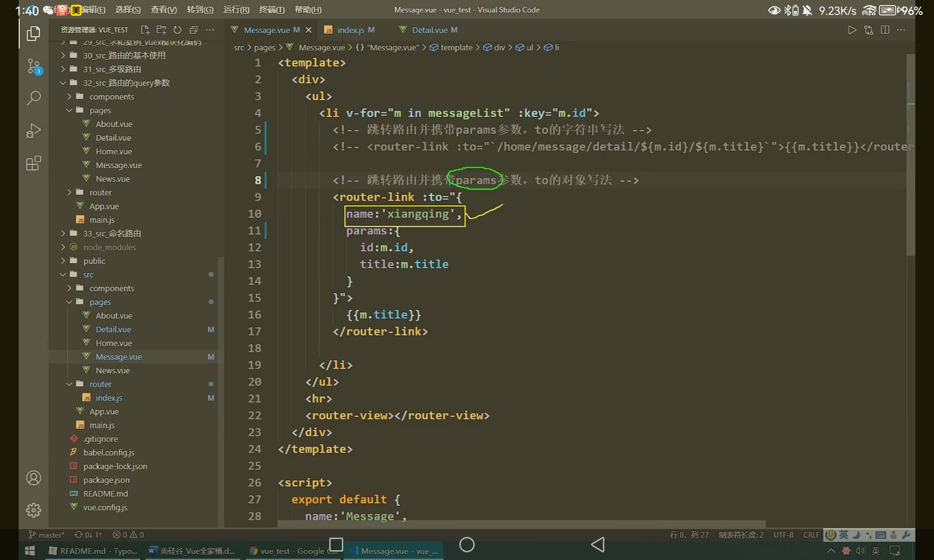
Task: Collapse the 32_src_路由的query参数 folder
Action: click(126, 83)
